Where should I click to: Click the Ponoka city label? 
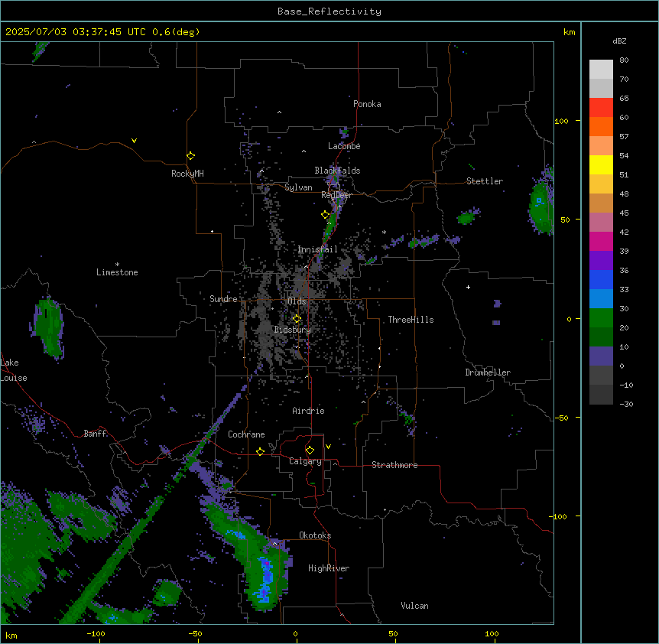point(367,104)
